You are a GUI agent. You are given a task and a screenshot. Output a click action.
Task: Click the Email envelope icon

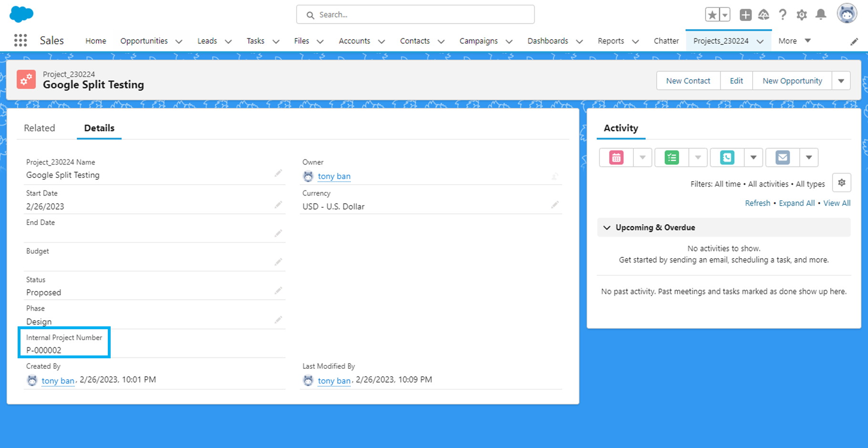(x=782, y=157)
